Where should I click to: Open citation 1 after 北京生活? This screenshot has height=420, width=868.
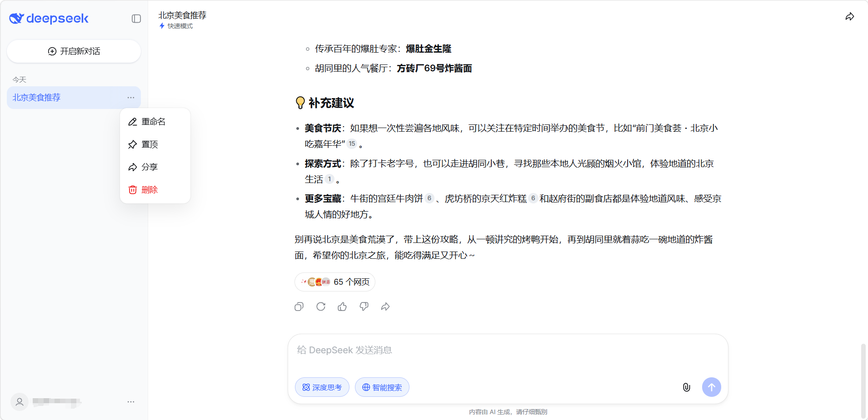point(329,179)
